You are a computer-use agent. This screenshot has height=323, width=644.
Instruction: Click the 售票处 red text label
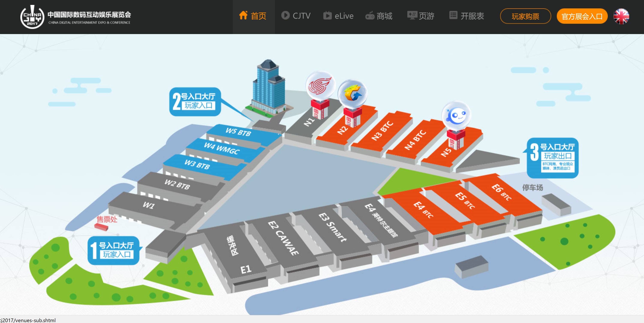tap(107, 219)
